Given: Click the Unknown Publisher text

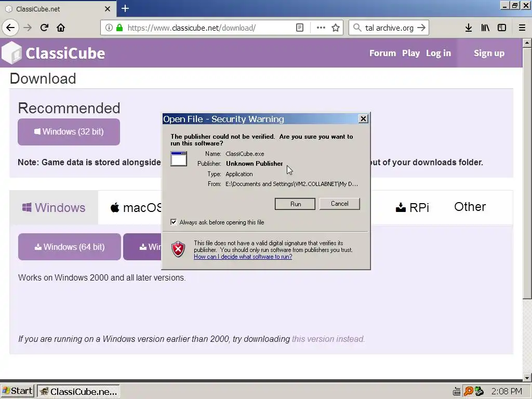Looking at the screenshot, I should [255, 164].
